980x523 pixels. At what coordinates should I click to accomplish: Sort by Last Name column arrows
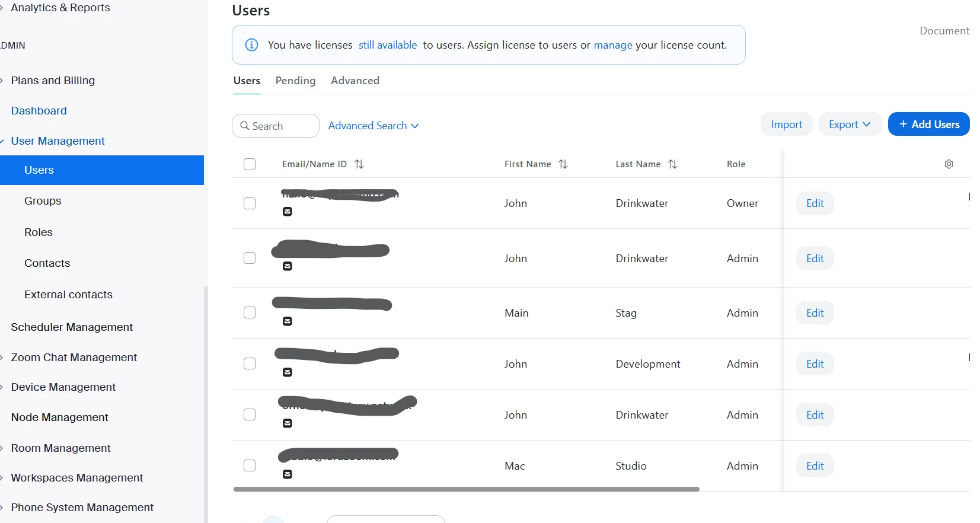(673, 164)
